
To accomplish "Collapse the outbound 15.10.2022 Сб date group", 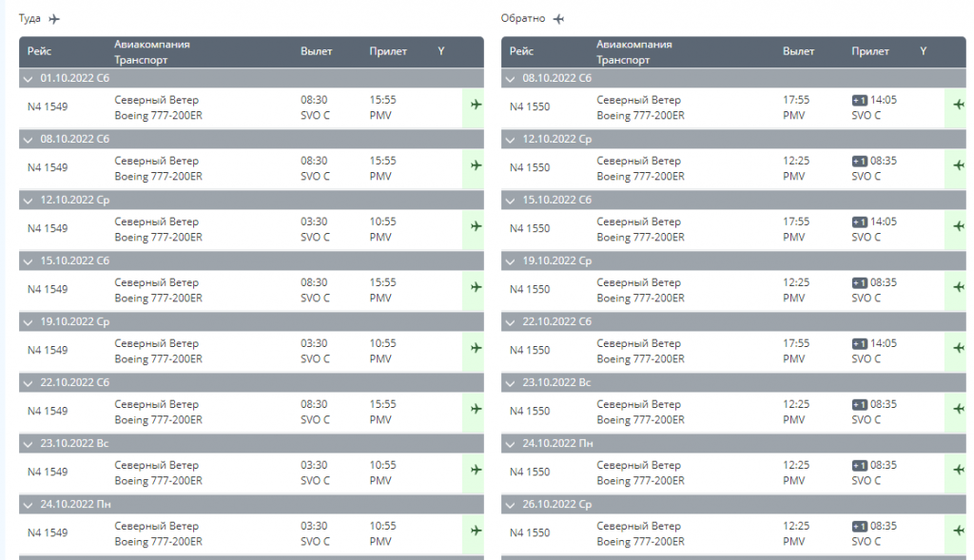I will click(28, 261).
